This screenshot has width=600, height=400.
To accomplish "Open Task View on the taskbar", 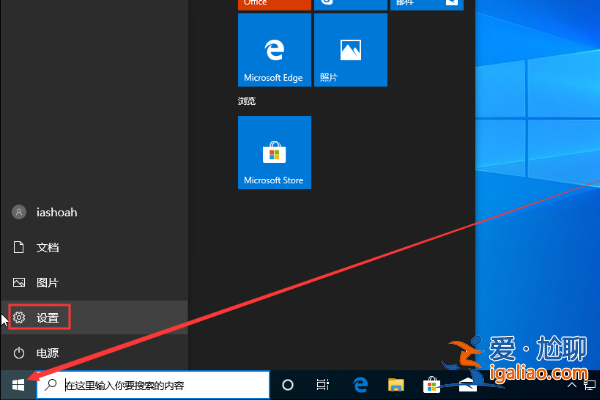I will tap(323, 385).
